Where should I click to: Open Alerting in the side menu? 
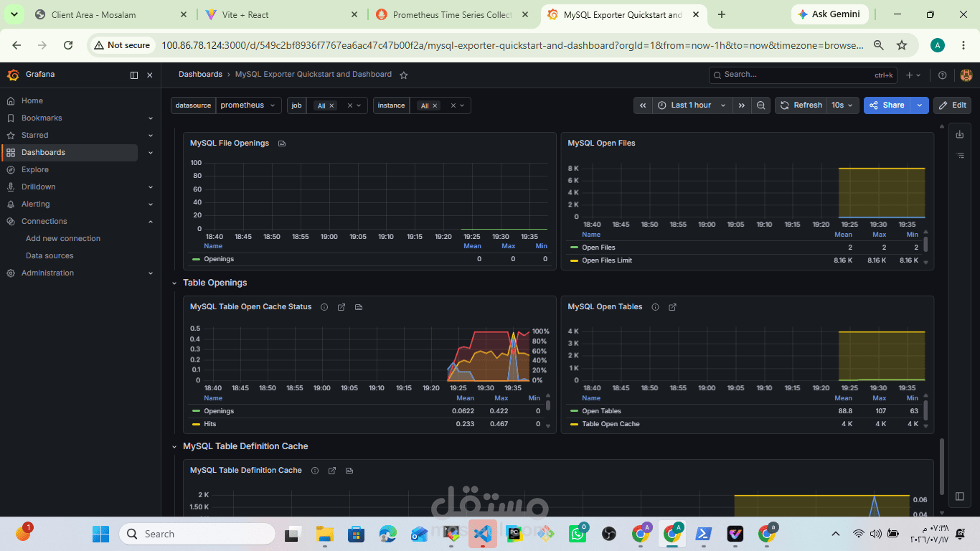[36, 204]
